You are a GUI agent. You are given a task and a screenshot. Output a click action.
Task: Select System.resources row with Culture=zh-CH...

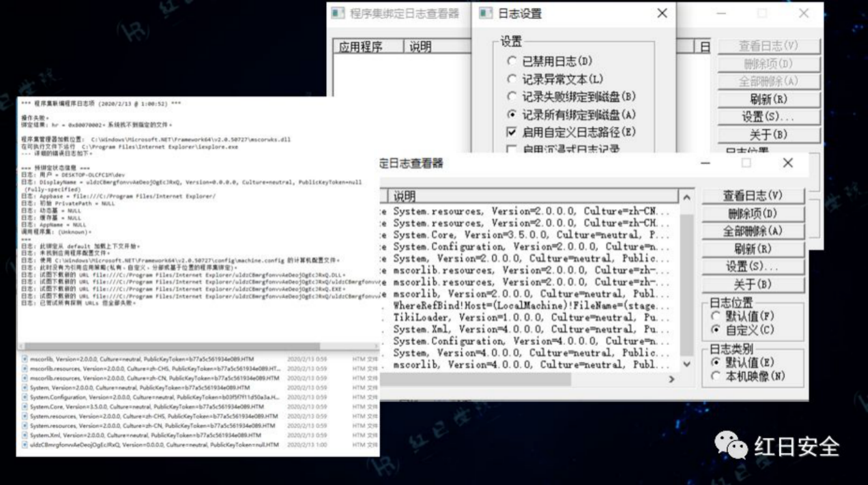coord(530,223)
